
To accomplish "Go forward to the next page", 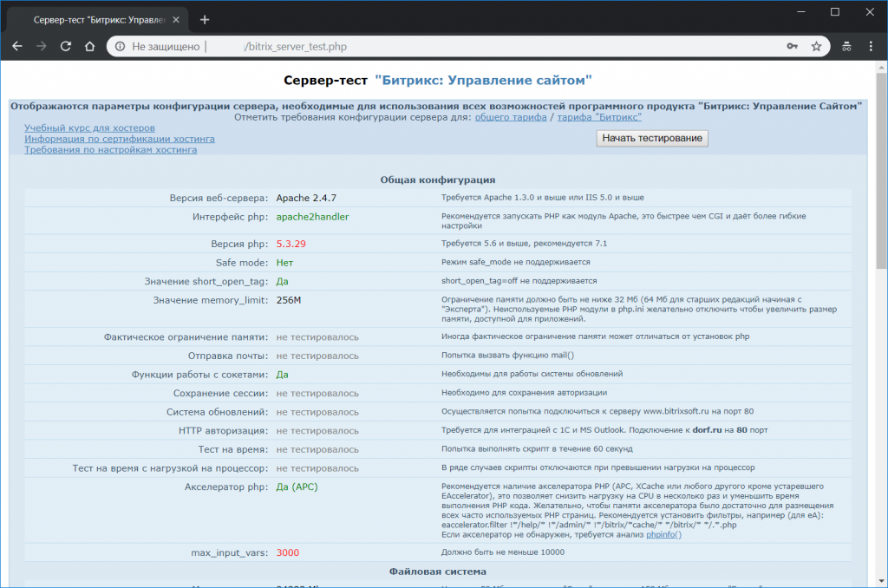I will coord(42,47).
